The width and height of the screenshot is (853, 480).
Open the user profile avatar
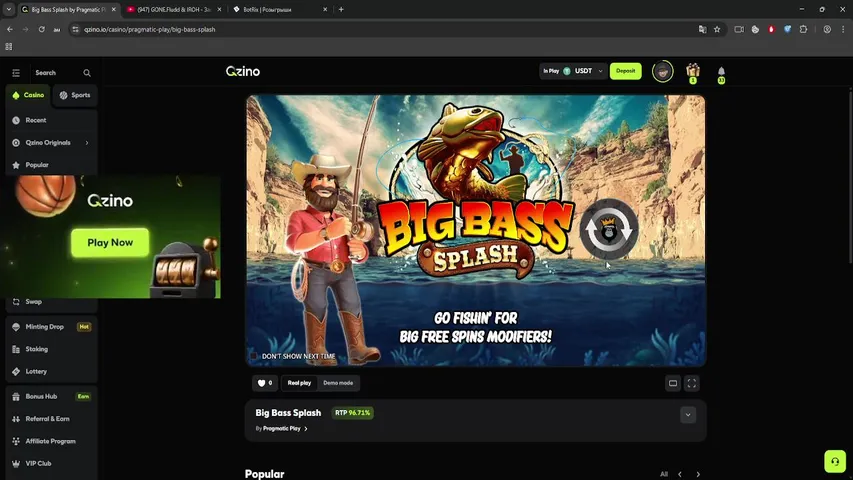coord(662,71)
